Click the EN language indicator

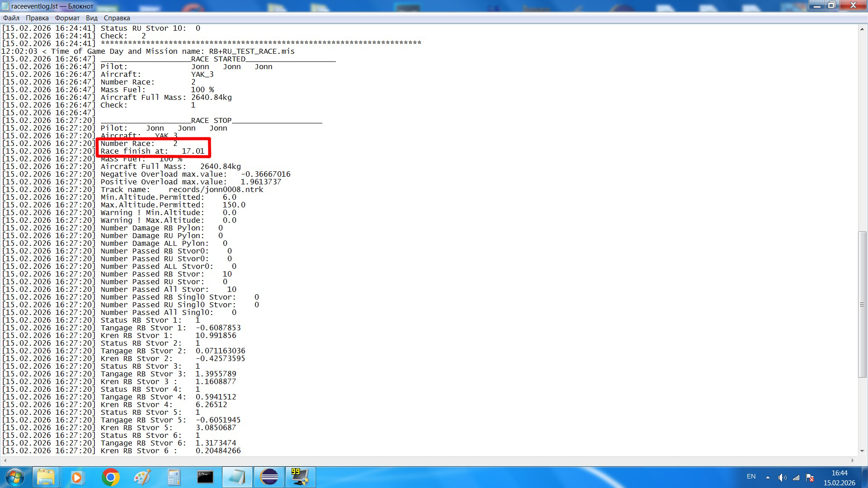(751, 477)
